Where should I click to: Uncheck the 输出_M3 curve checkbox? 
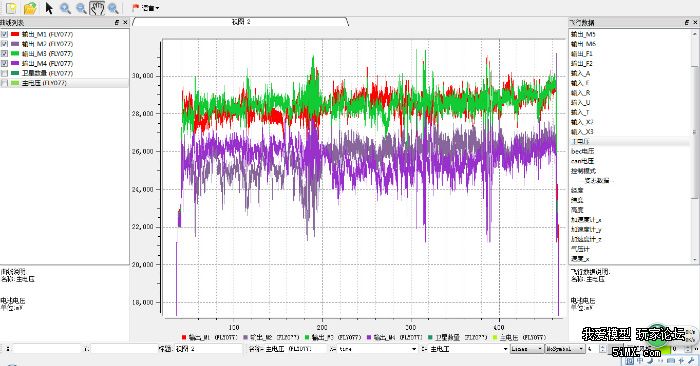coord(4,54)
